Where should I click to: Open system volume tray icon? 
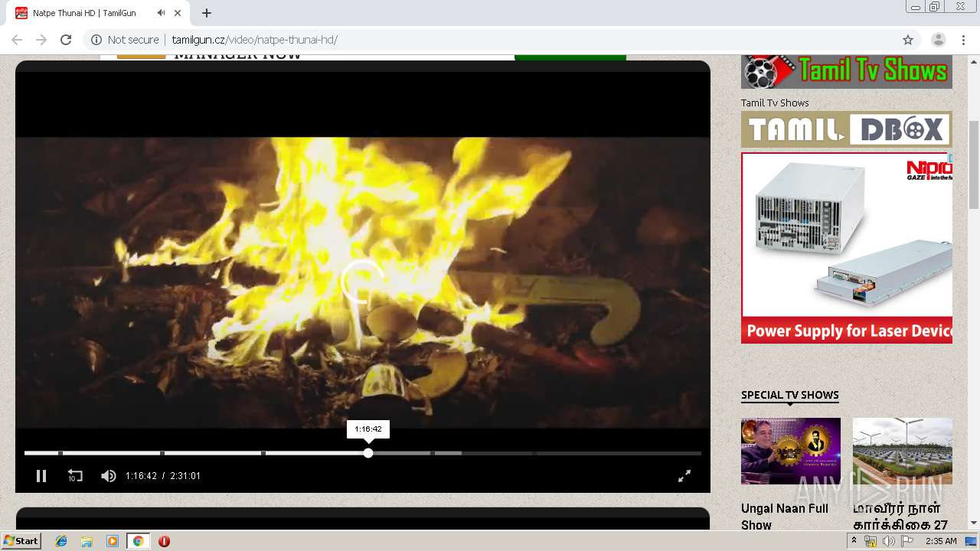pos(888,541)
